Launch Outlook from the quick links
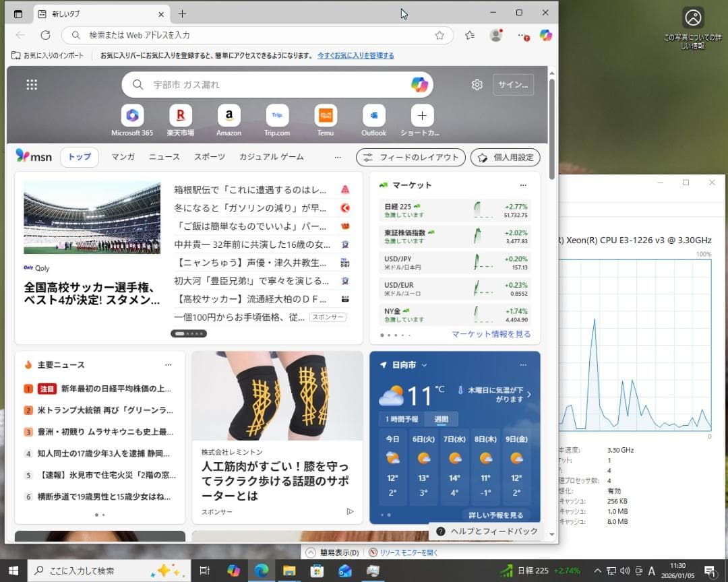The image size is (728, 582). pos(373,115)
